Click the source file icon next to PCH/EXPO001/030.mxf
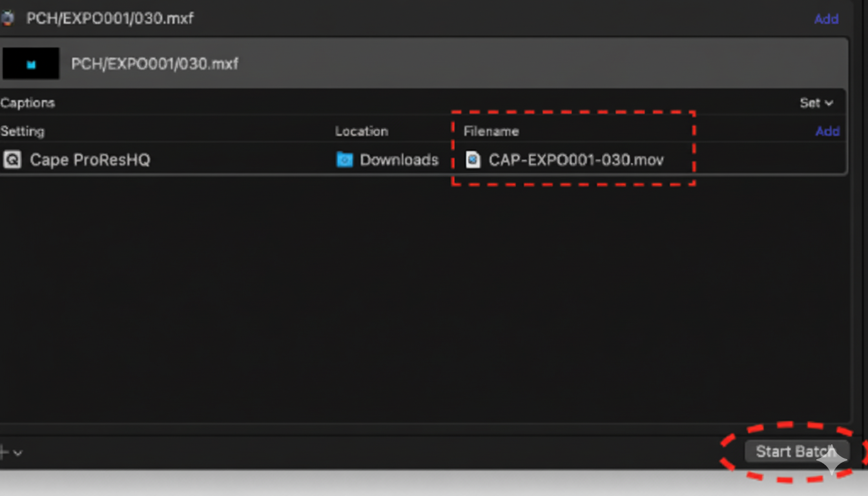868x496 pixels. click(x=10, y=19)
